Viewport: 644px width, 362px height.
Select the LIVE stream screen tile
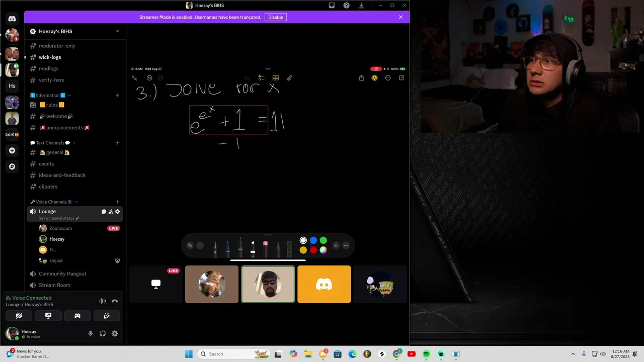tap(156, 284)
